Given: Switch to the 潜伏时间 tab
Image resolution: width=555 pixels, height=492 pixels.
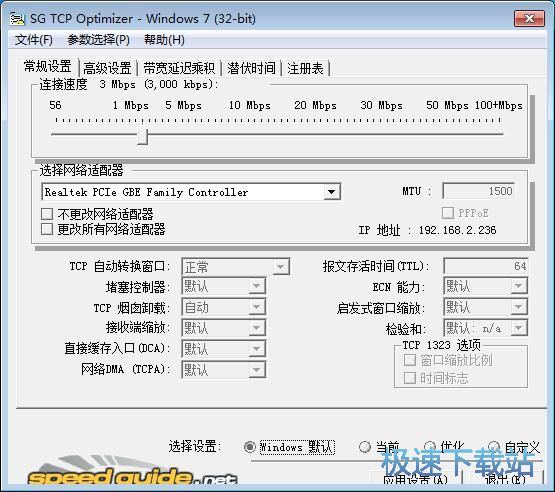Looking at the screenshot, I should [251, 68].
